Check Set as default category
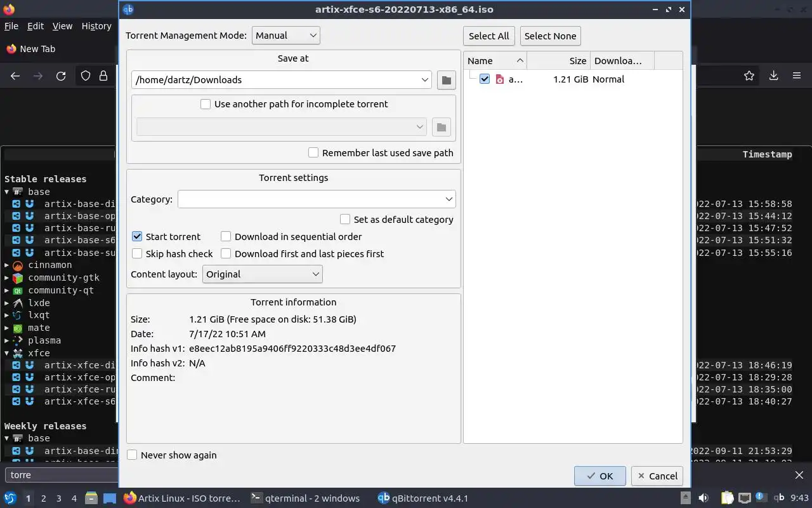The image size is (812, 508). point(345,219)
